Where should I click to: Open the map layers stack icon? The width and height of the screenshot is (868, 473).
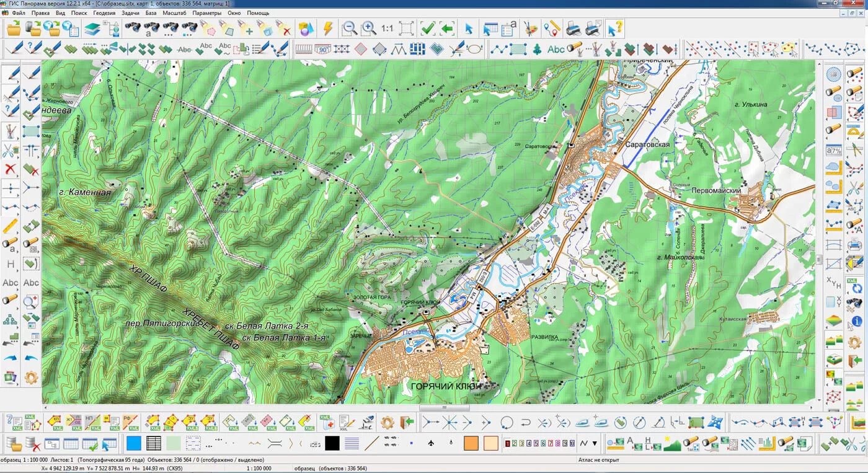(x=92, y=29)
